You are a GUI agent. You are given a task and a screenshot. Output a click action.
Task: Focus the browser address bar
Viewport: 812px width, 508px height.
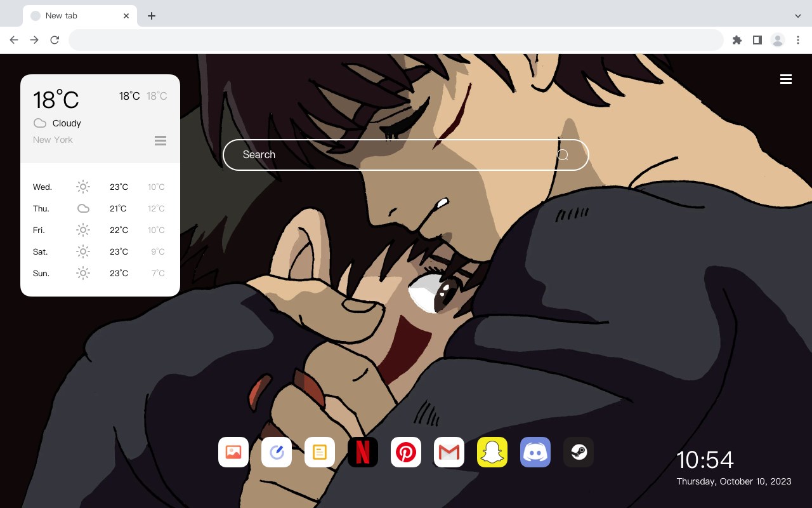(396, 40)
